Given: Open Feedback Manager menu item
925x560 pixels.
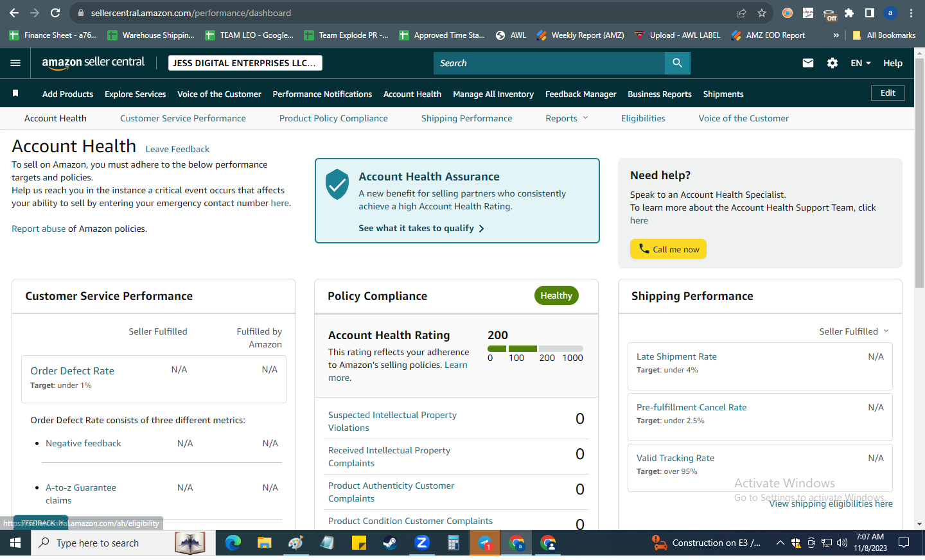Looking at the screenshot, I should [581, 94].
